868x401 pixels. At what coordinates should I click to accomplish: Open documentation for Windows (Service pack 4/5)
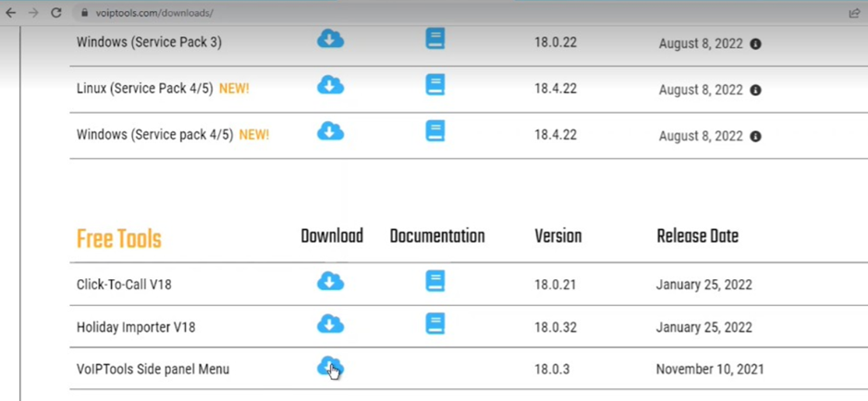coord(435,131)
